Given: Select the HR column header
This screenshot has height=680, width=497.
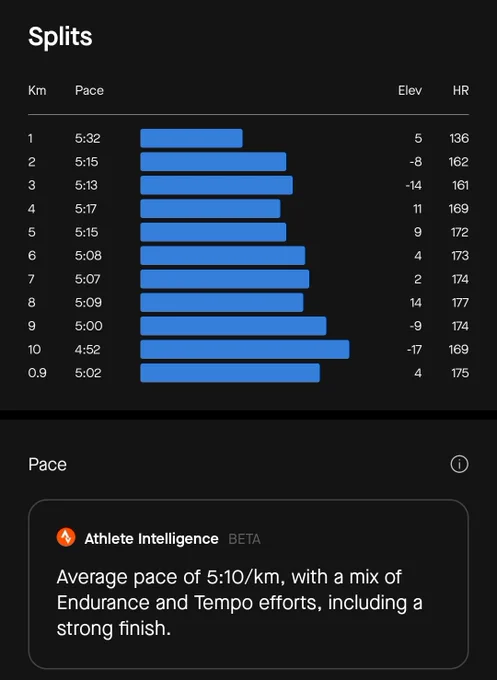Looking at the screenshot, I should pyautogui.click(x=461, y=90).
